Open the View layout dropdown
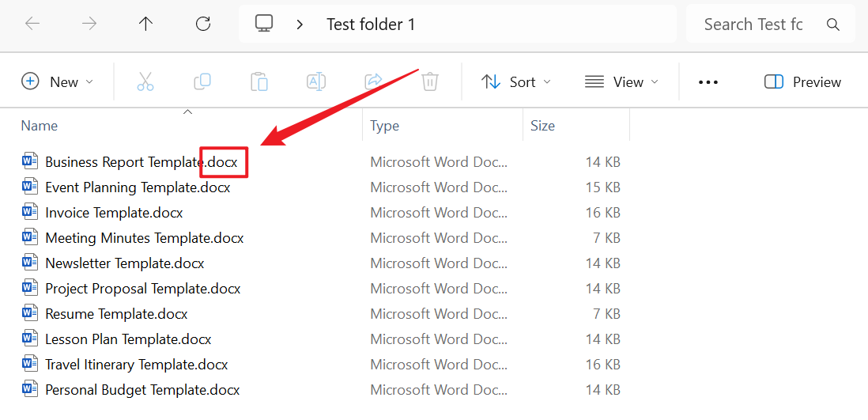This screenshot has height=420, width=868. click(621, 82)
